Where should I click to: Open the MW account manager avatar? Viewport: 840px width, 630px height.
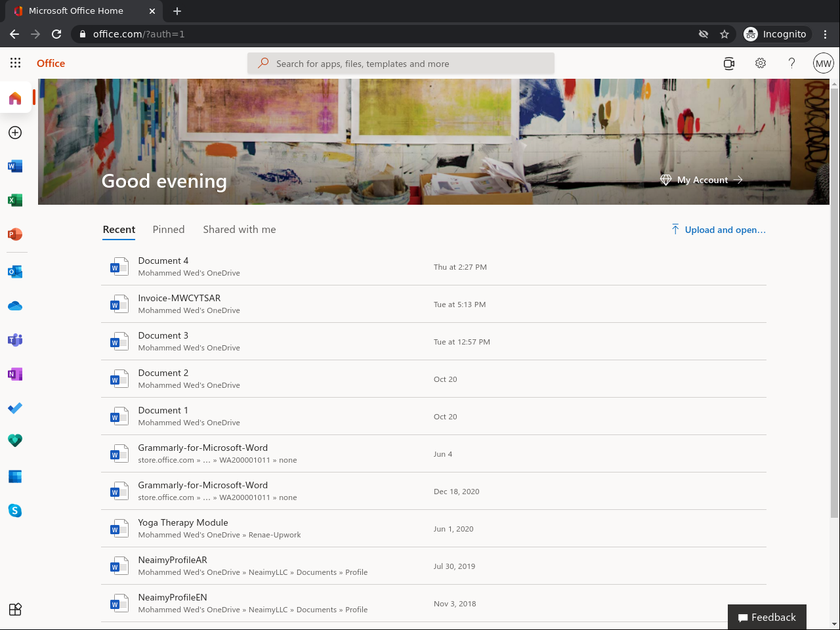coord(824,63)
